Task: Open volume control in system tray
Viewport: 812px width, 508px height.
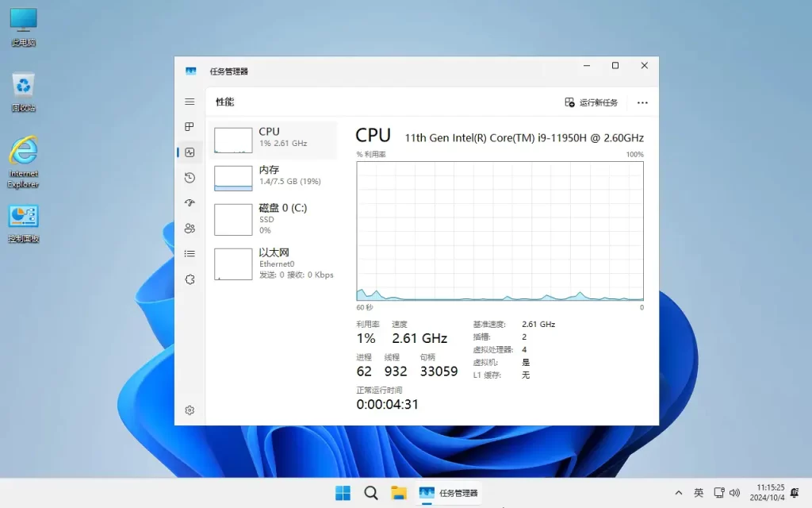Action: point(733,492)
